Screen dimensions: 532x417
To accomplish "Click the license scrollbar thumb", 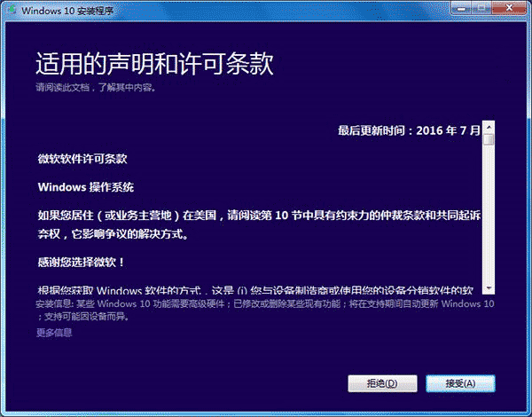I will pyautogui.click(x=489, y=139).
